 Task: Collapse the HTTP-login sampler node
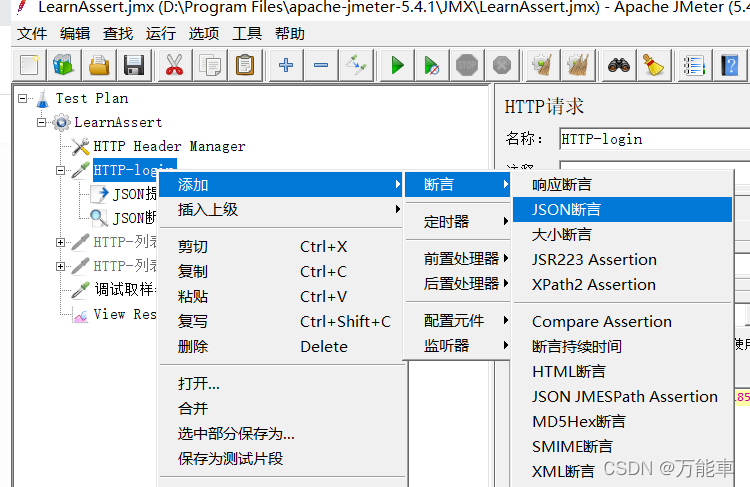click(60, 170)
